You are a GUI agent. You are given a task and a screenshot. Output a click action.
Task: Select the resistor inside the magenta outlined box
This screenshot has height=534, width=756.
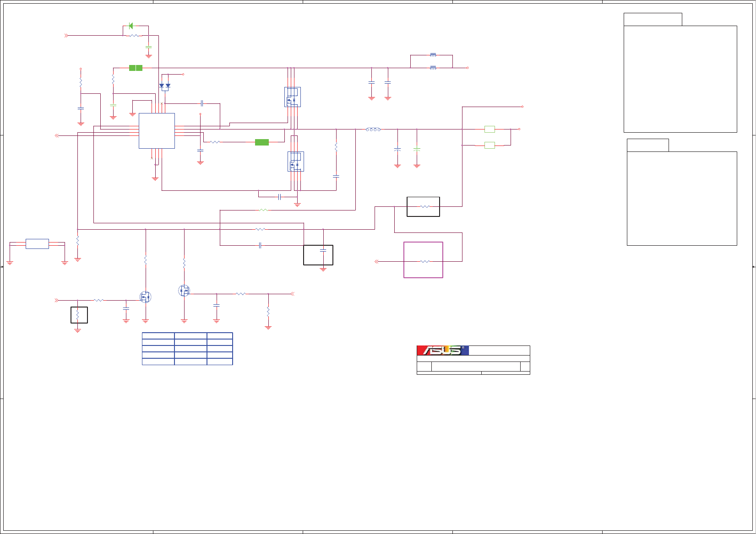(425, 261)
